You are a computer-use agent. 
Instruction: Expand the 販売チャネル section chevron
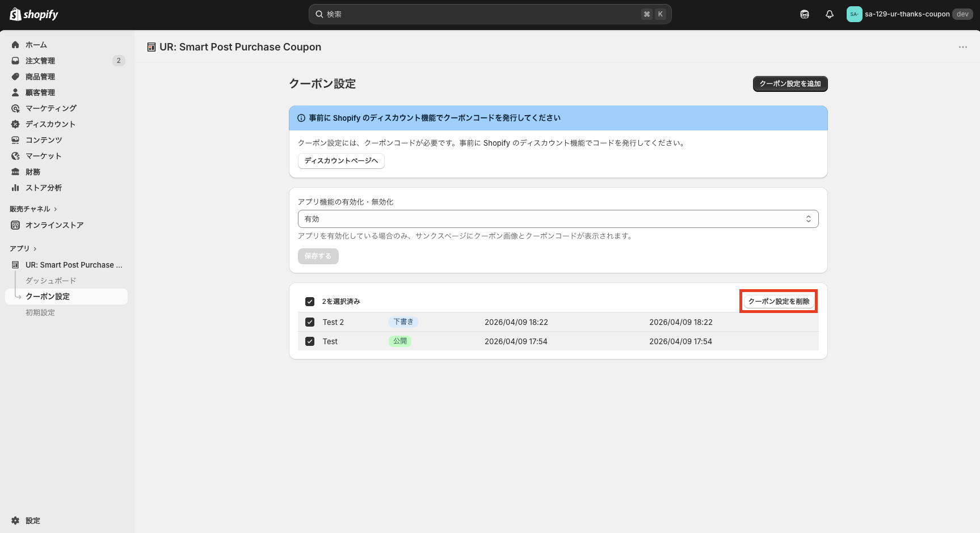tap(56, 209)
